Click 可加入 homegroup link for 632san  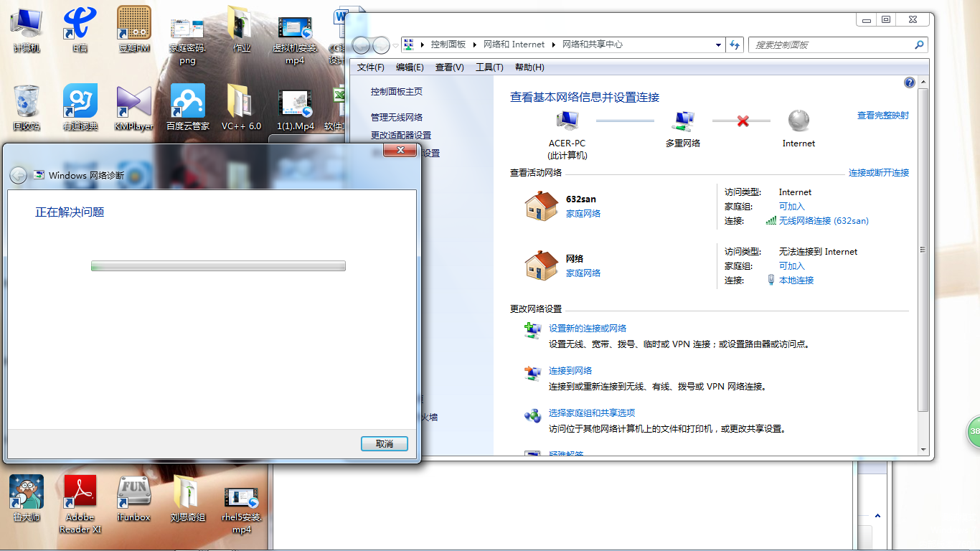pyautogui.click(x=792, y=207)
